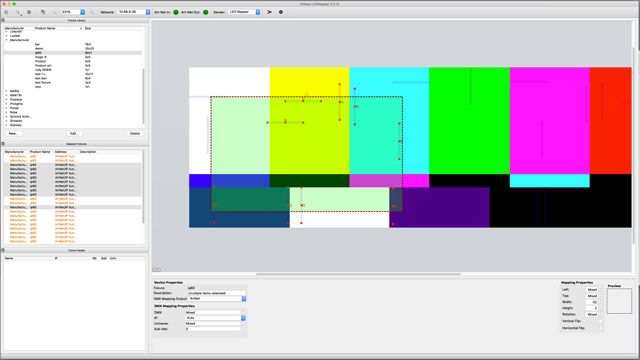Click the round black icon at toolbar end
The height and width of the screenshot is (360, 640).
tap(281, 12)
